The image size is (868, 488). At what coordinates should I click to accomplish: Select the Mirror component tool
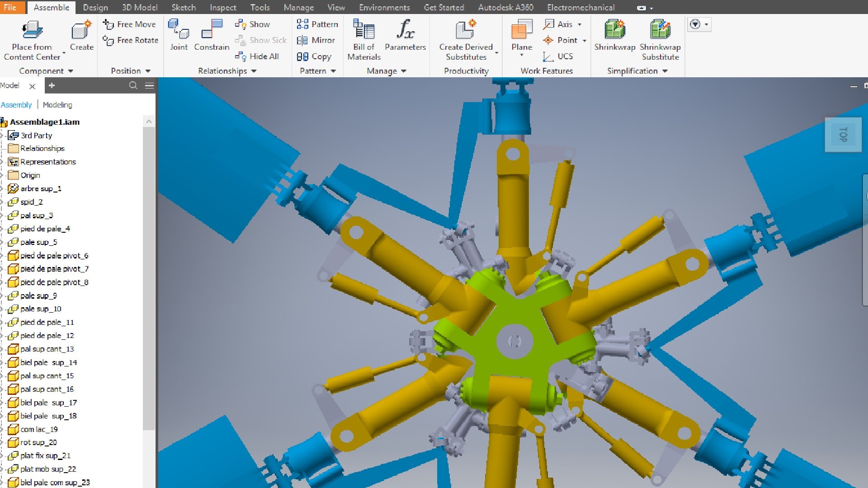coord(316,40)
